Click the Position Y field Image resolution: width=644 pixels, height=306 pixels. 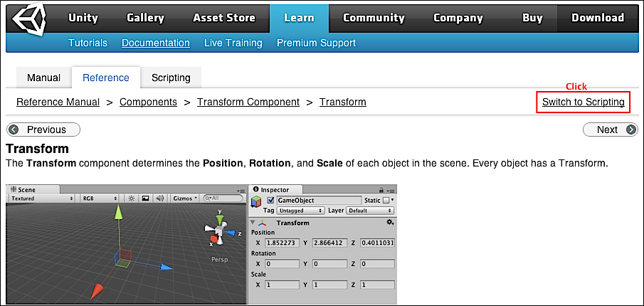tap(330, 243)
